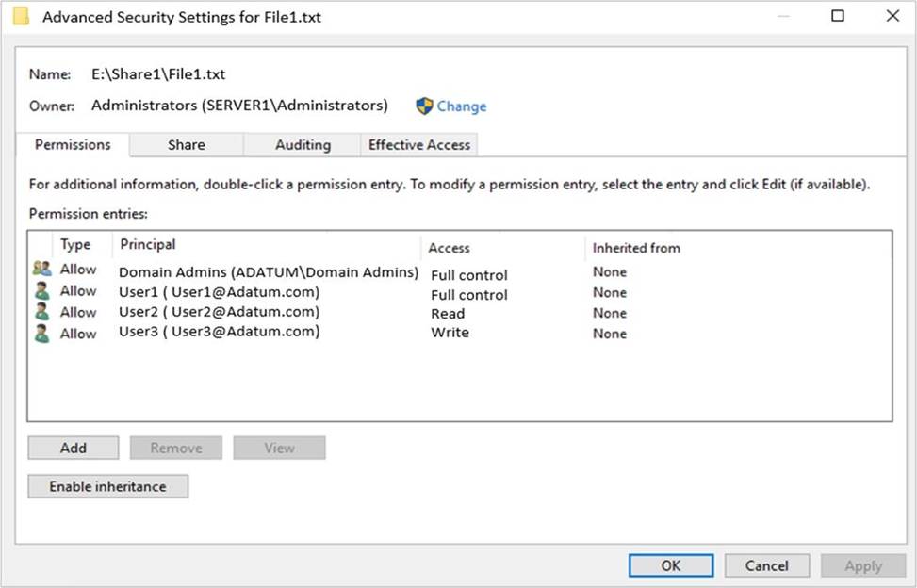
Task: Click the shield icon next to Change
Action: pos(424,106)
